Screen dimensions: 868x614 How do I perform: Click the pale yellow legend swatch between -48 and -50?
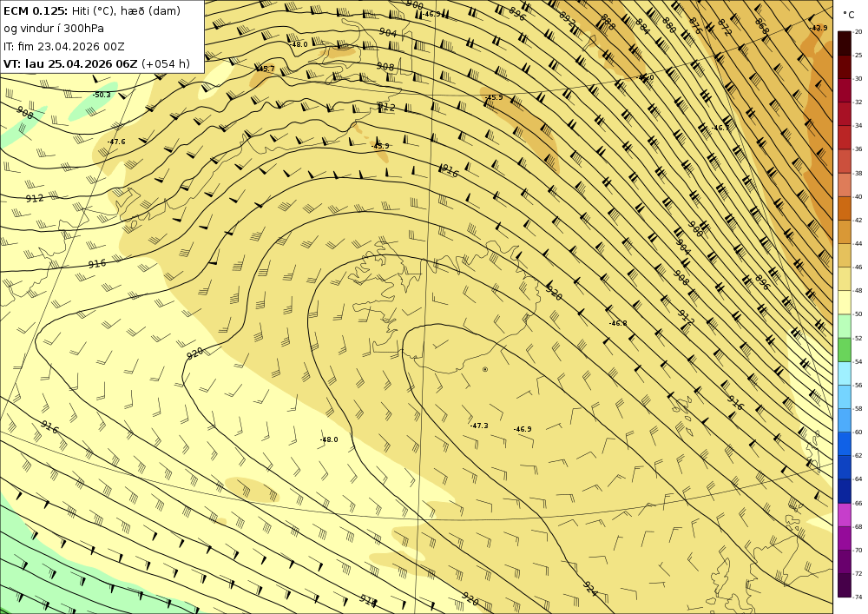[845, 302]
